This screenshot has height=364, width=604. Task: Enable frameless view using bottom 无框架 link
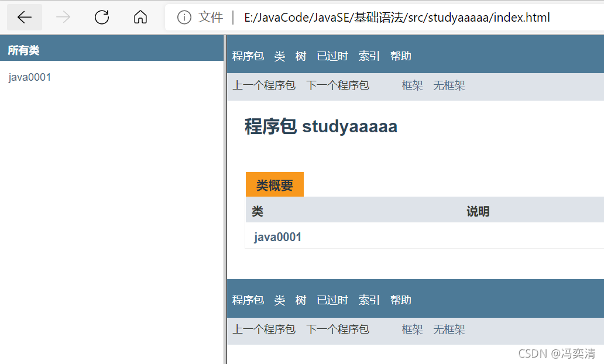click(x=449, y=329)
